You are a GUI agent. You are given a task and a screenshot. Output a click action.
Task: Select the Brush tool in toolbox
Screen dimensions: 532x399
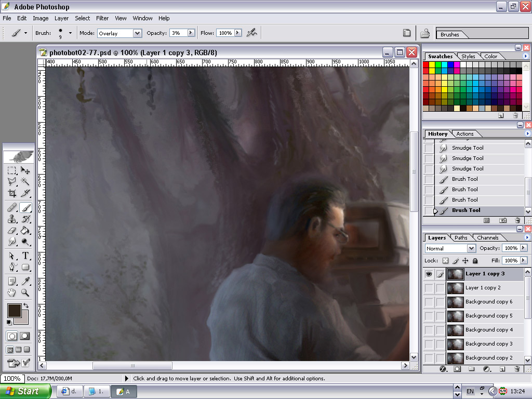pyautogui.click(x=25, y=207)
